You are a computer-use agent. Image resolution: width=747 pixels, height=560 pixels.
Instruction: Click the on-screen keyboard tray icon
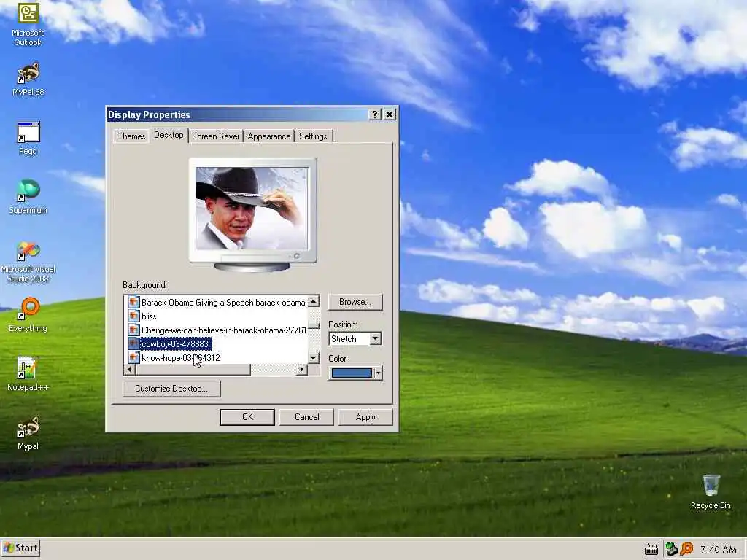pos(651,550)
